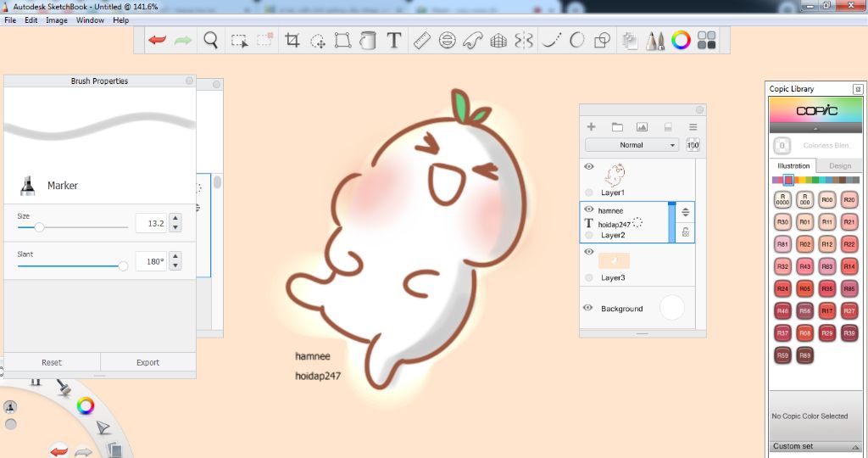Reset brush properties
This screenshot has height=458, width=868.
point(52,362)
